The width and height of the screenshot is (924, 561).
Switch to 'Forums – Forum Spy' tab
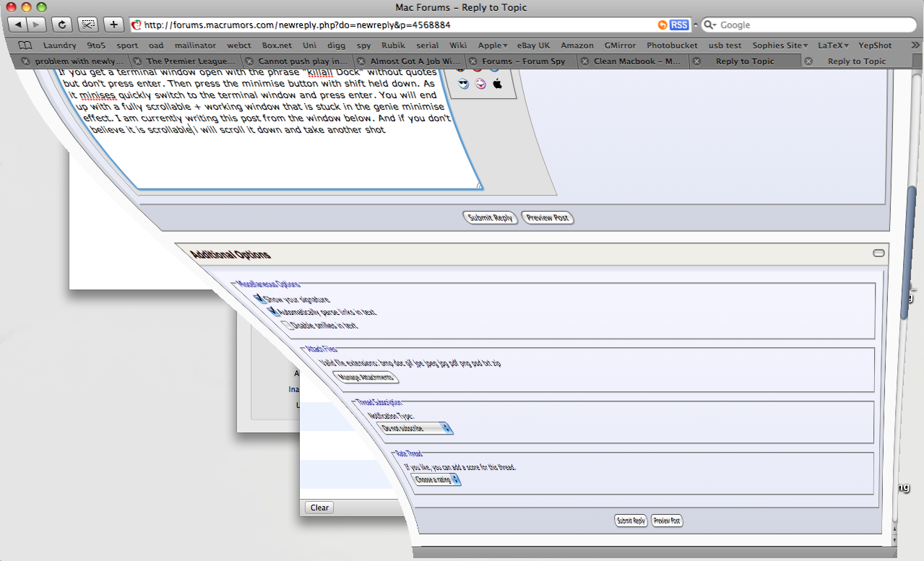point(523,61)
